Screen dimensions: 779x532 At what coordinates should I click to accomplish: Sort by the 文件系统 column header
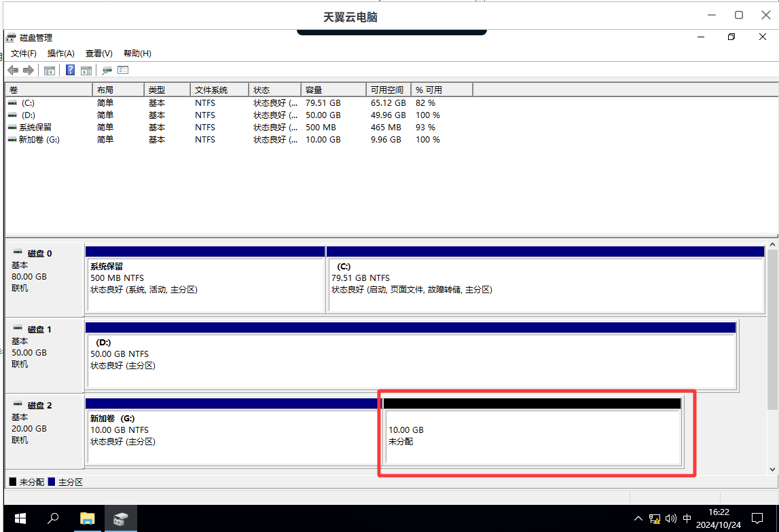point(219,90)
